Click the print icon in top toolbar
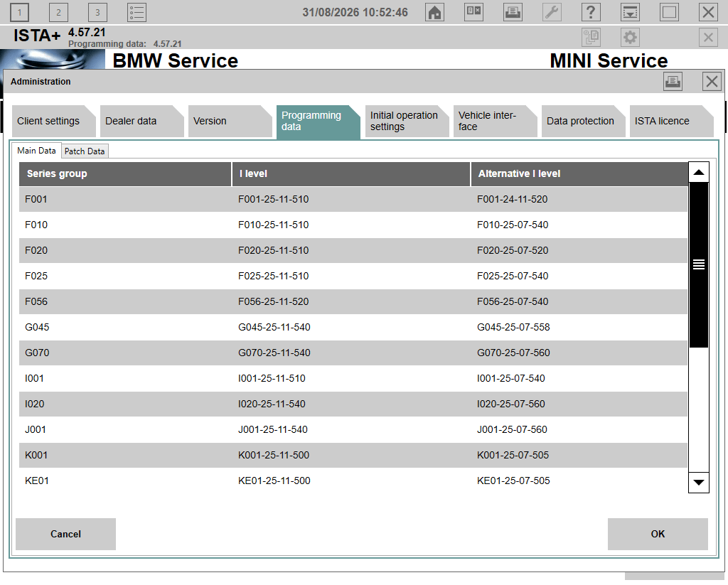 point(513,12)
